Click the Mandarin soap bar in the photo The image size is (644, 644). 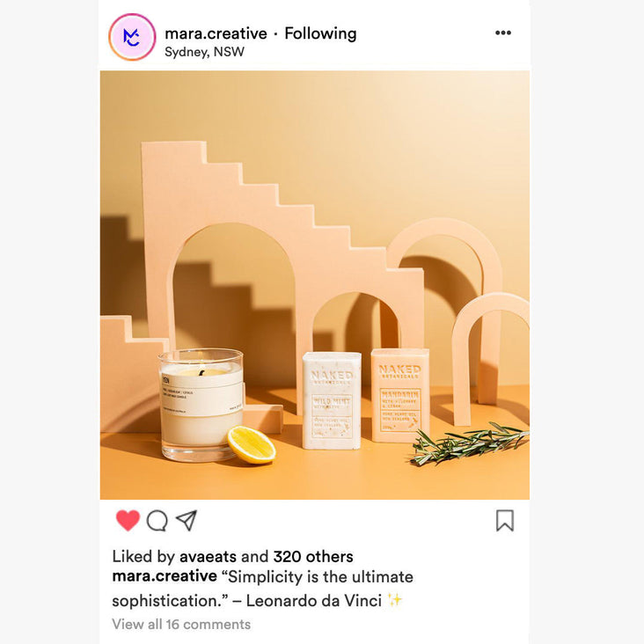point(400,395)
